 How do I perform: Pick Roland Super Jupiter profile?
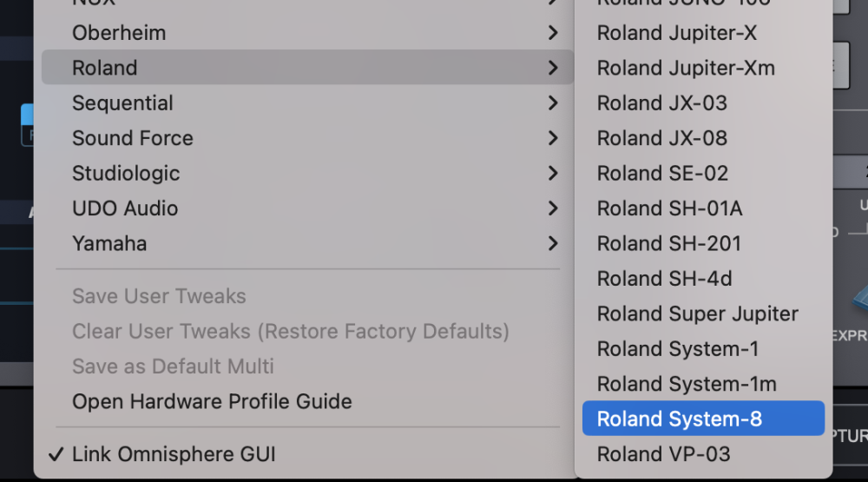[x=698, y=314]
